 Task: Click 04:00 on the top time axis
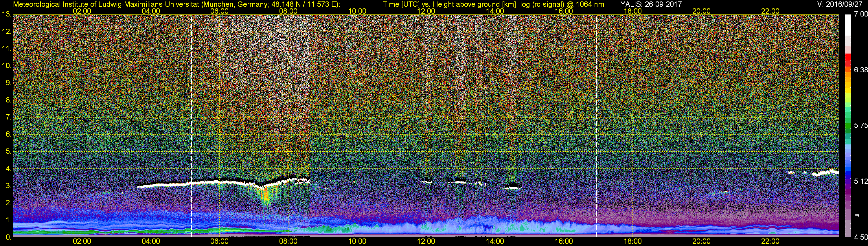[x=151, y=11]
